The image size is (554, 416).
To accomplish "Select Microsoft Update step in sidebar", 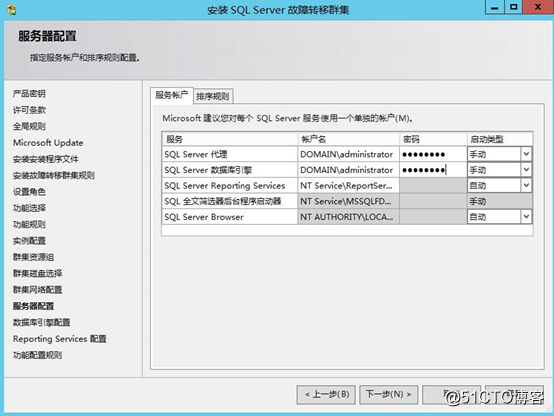I will pos(48,143).
